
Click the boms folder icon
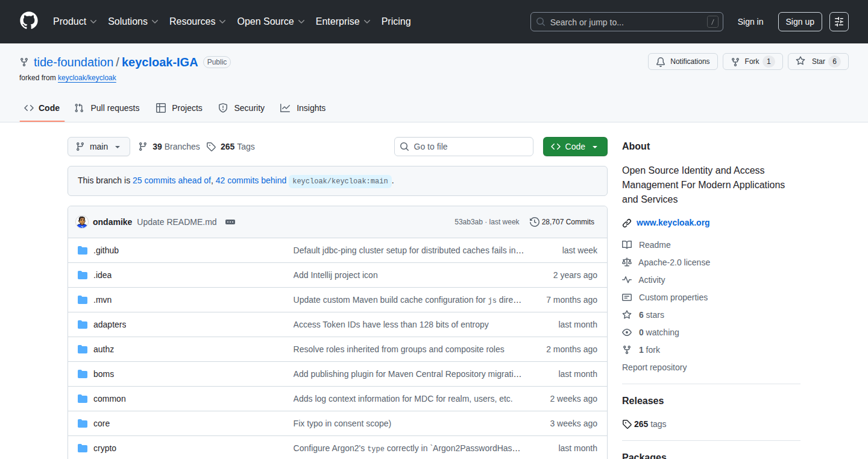coord(83,374)
